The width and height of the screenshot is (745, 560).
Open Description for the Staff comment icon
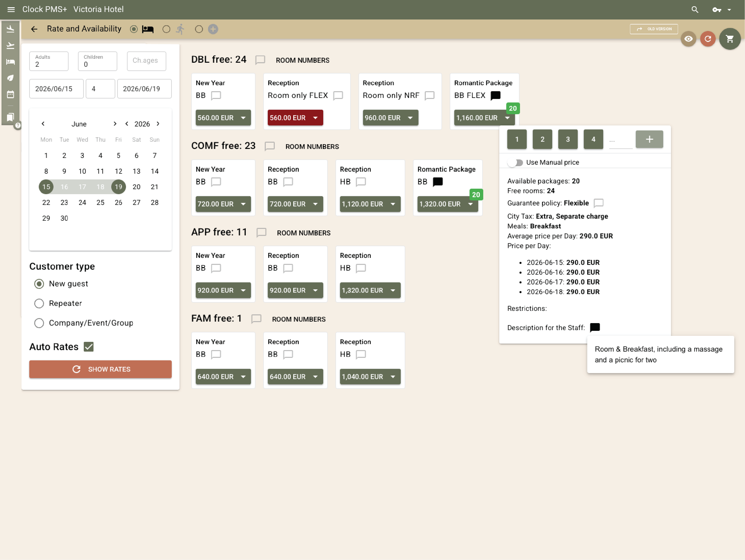tap(595, 327)
